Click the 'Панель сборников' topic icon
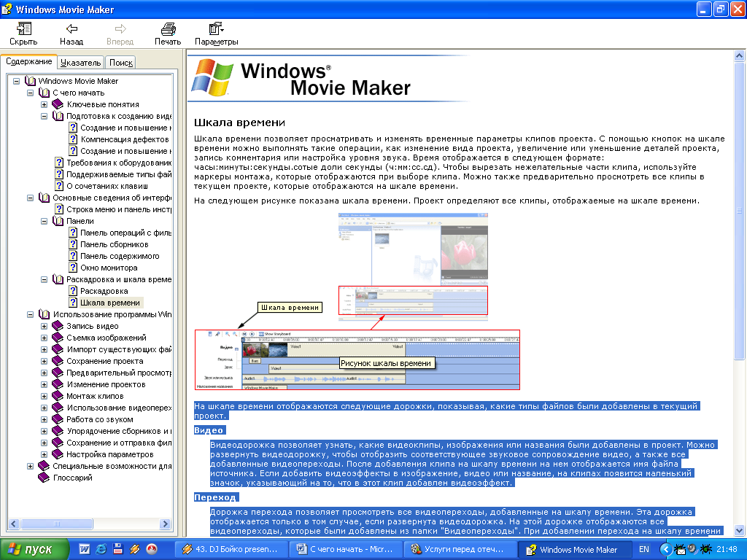Viewport: 747px width, 560px height. [x=73, y=244]
